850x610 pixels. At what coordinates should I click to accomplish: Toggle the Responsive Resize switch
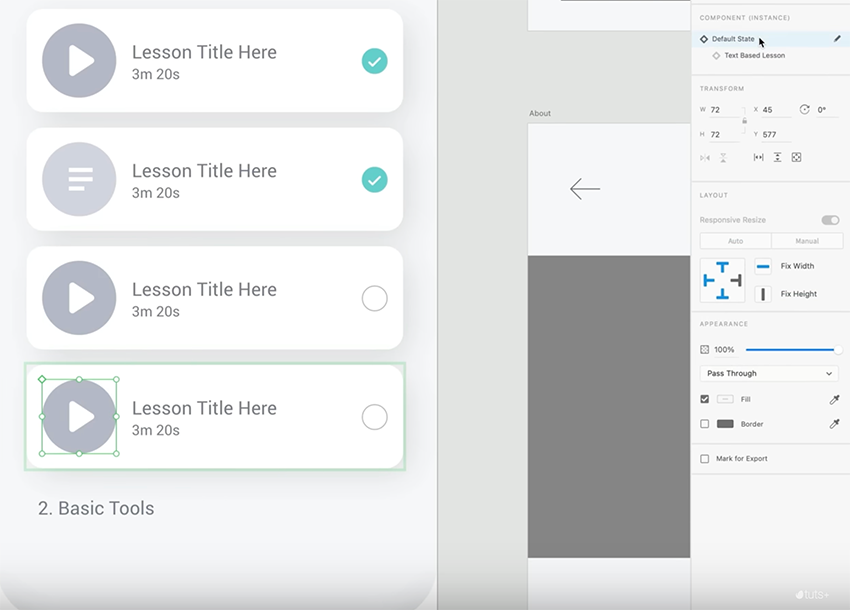830,220
